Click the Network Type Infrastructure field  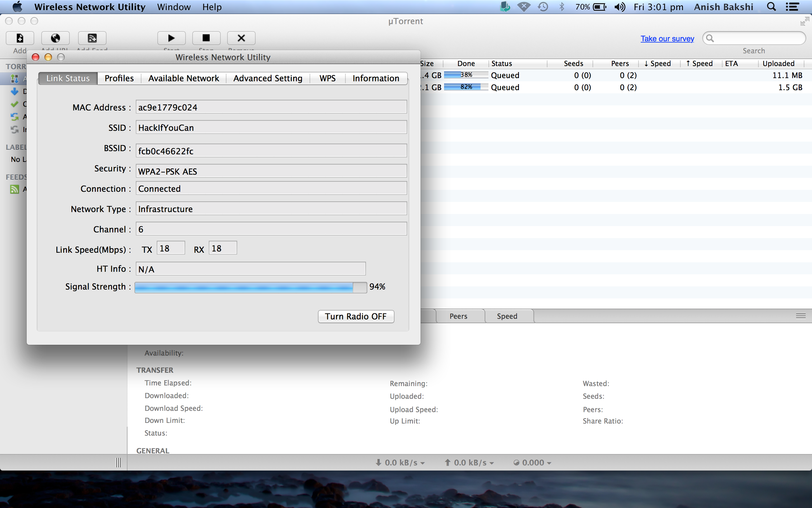271,209
